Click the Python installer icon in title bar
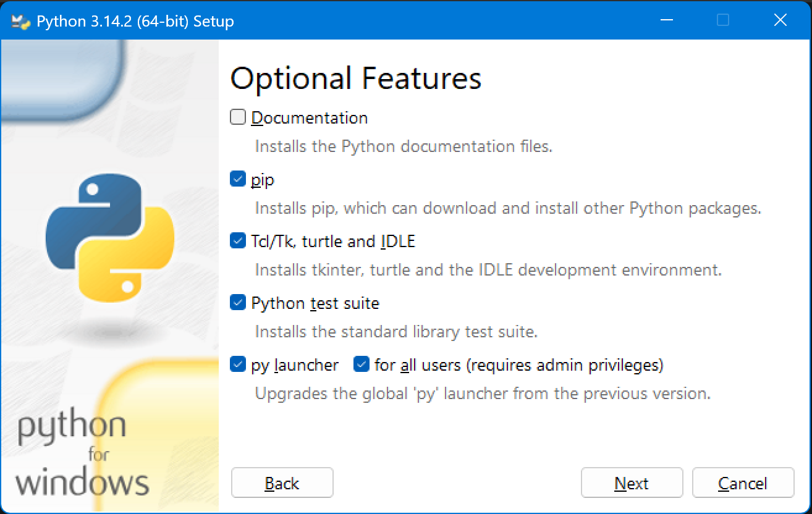The height and width of the screenshot is (514, 812). (21, 22)
